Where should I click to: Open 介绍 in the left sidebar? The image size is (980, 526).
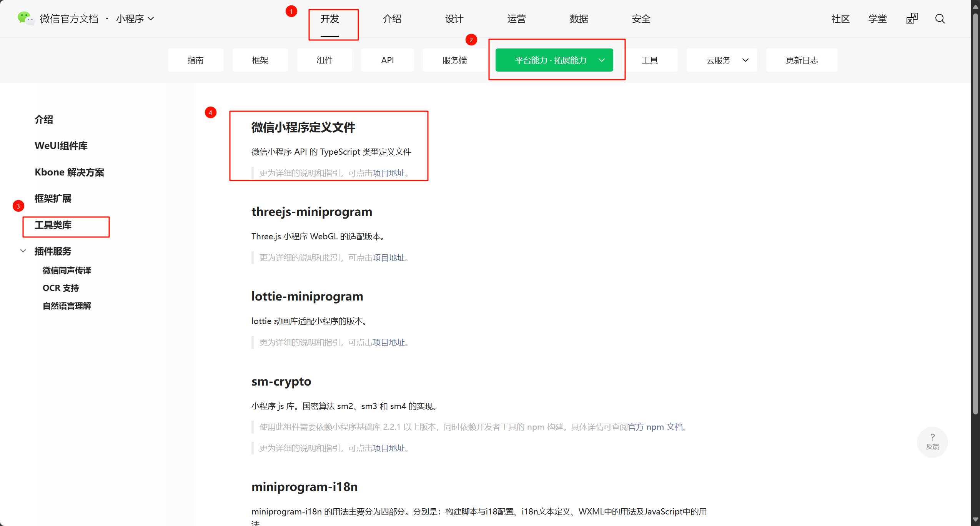click(44, 120)
